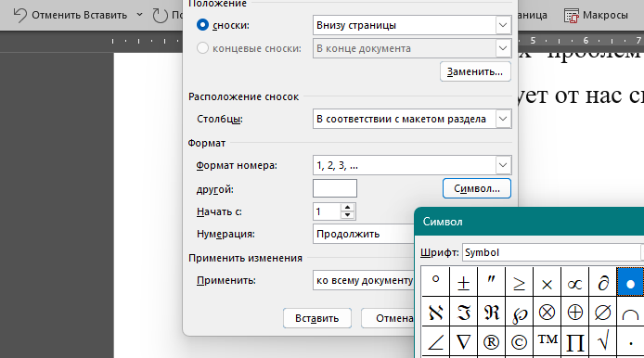Viewport: 644px width, 358px height.
Task: Open the undo history dropdown arrow
Action: click(x=139, y=15)
